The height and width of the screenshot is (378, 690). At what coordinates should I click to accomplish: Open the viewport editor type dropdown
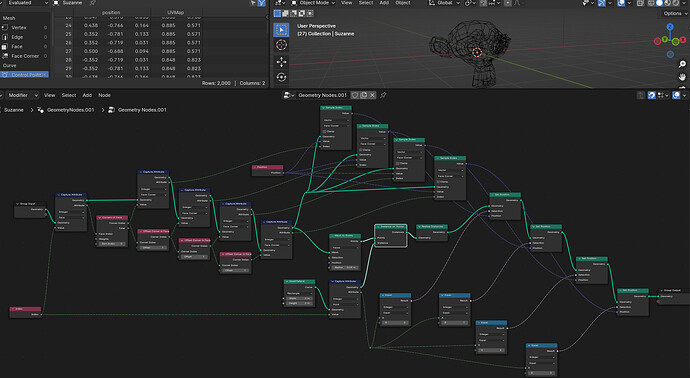(280, 3)
